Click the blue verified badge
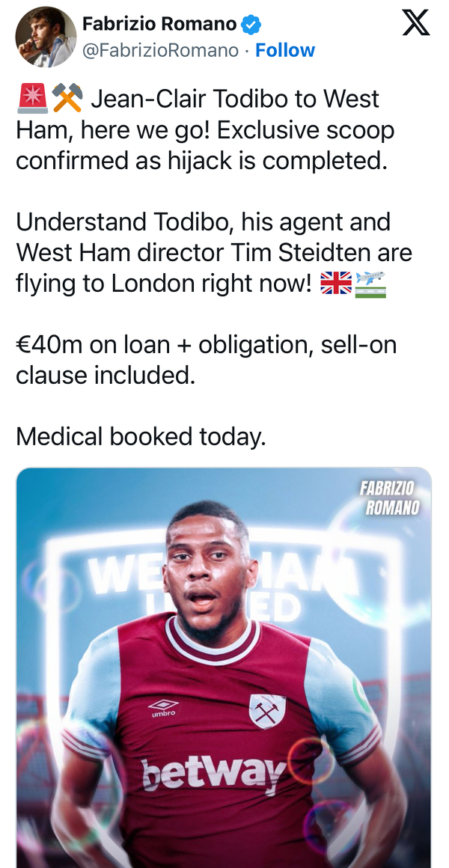This screenshot has height=868, width=449. 252,24
